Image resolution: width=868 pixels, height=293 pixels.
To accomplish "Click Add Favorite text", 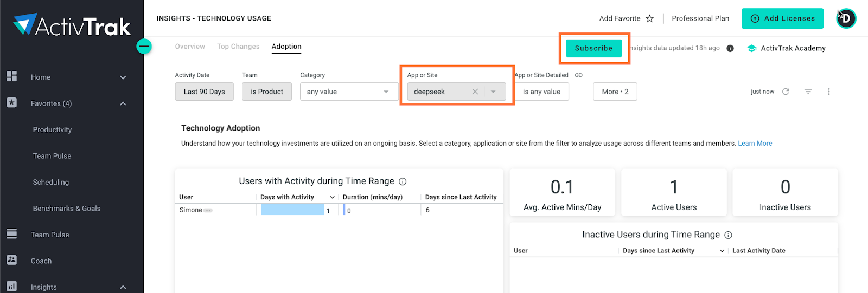I will (620, 18).
